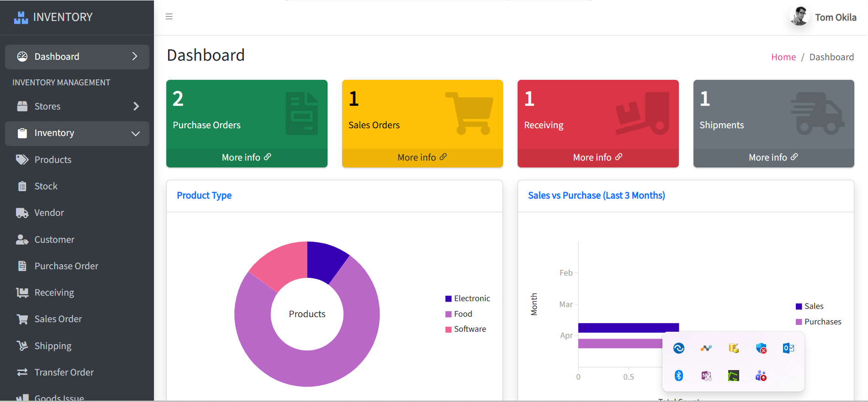Toggle Electronic legend entry in pie chart
Image resolution: width=868 pixels, height=402 pixels.
pos(467,298)
